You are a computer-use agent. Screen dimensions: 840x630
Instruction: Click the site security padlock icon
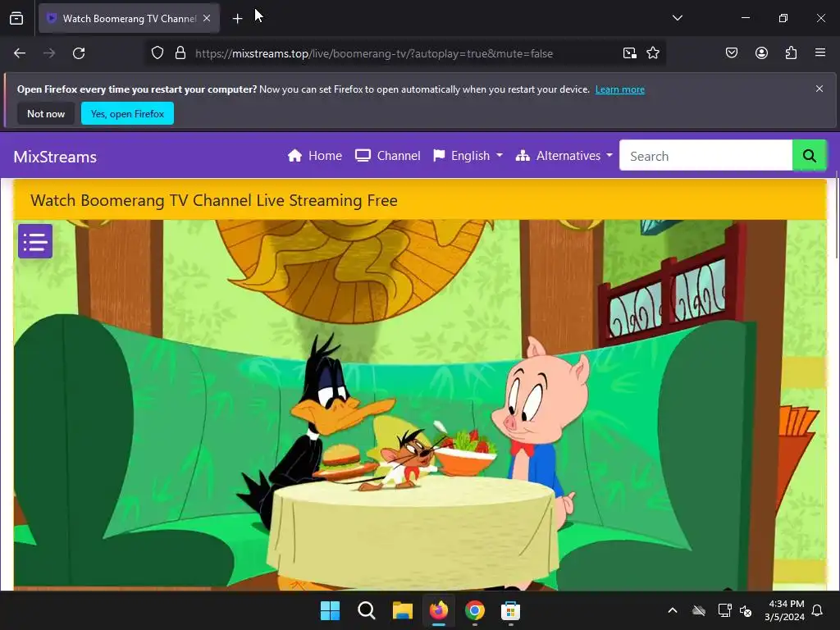pyautogui.click(x=180, y=53)
